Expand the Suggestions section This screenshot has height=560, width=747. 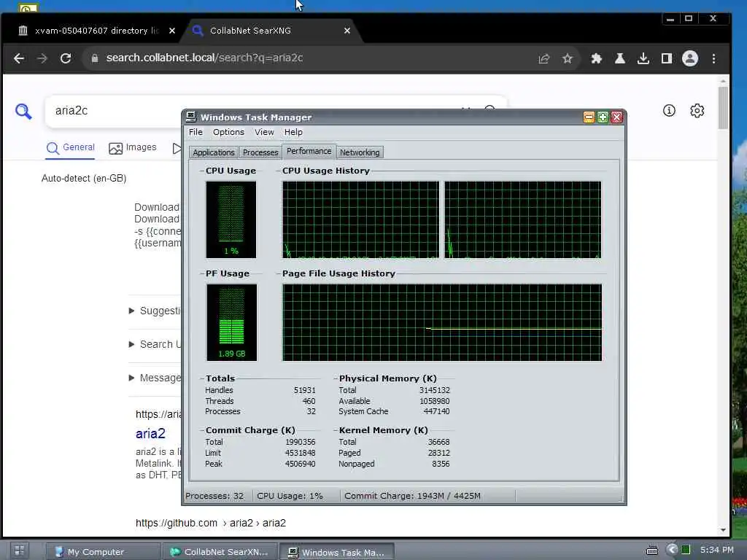point(155,311)
